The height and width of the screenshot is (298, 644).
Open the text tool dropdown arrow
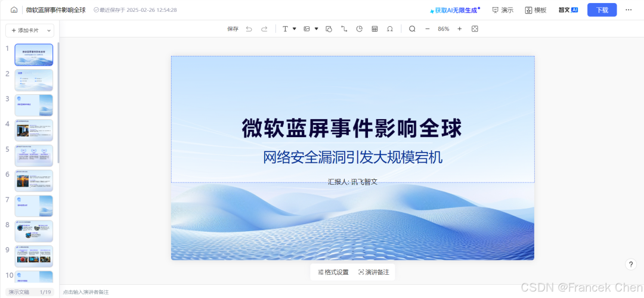point(295,29)
